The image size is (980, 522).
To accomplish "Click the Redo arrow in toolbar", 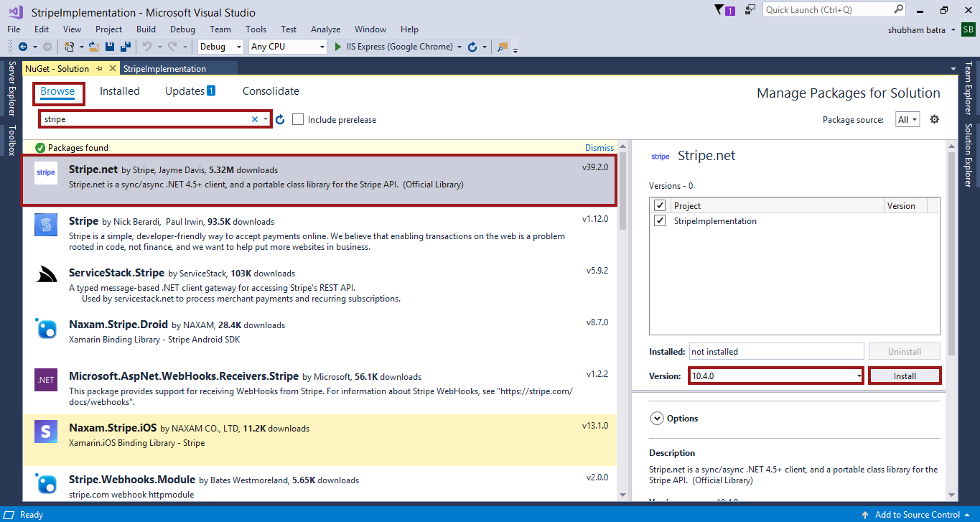I will (172, 47).
